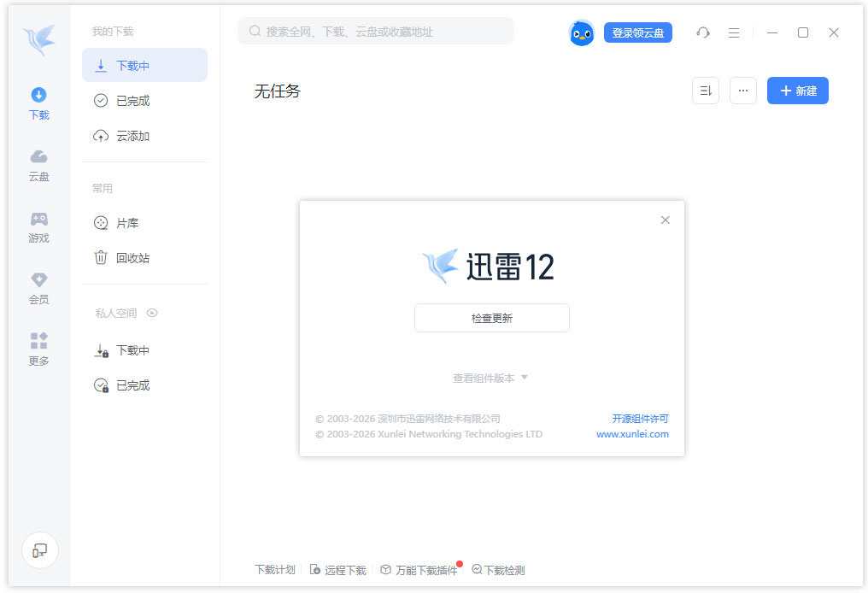This screenshot has width=868, height=593.
Task: Click the 更多 sidebar icon
Action: 38,349
